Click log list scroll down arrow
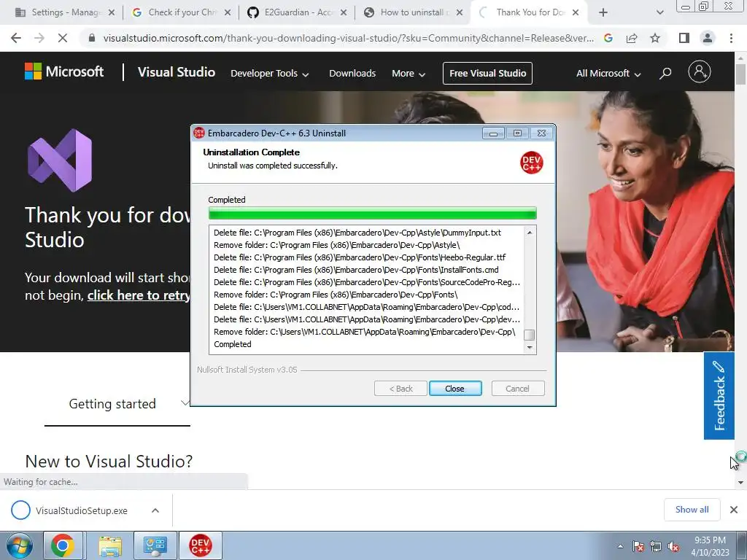 pyautogui.click(x=530, y=348)
